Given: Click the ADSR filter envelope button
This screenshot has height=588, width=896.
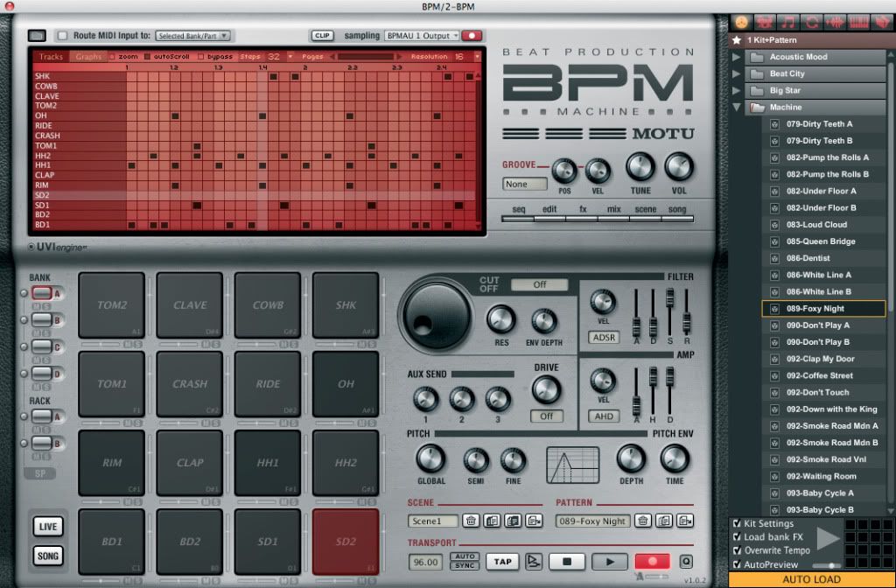Looking at the screenshot, I should pos(604,337).
